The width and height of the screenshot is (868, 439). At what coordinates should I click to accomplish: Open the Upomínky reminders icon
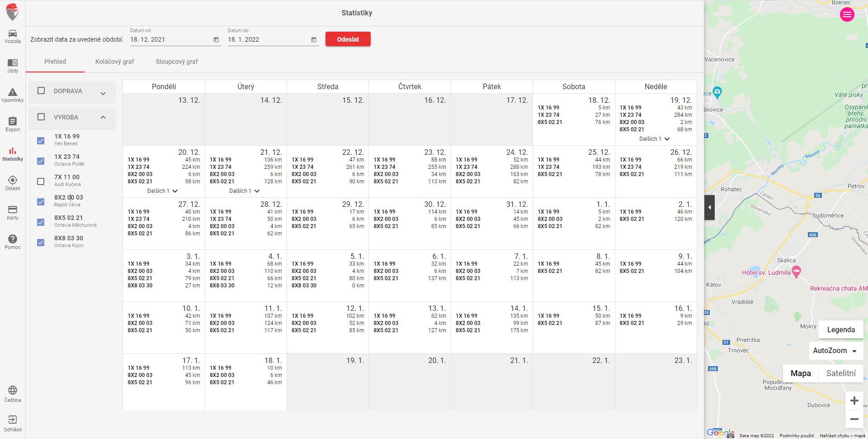pos(13,95)
